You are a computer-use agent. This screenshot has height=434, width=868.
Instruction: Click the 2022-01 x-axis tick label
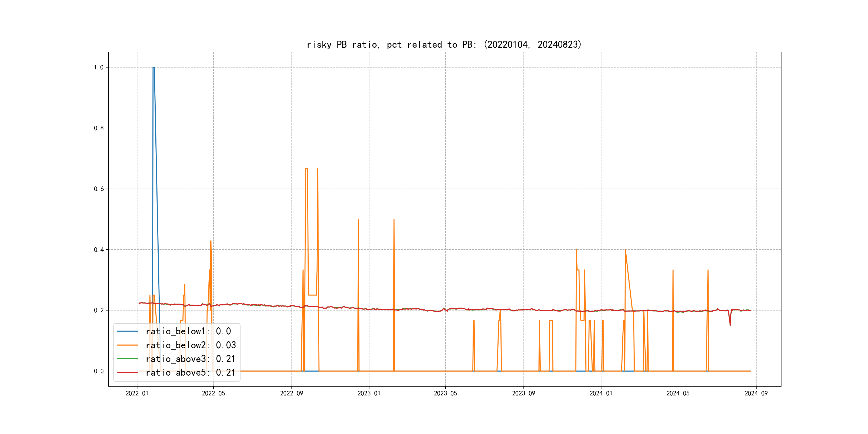pos(137,394)
